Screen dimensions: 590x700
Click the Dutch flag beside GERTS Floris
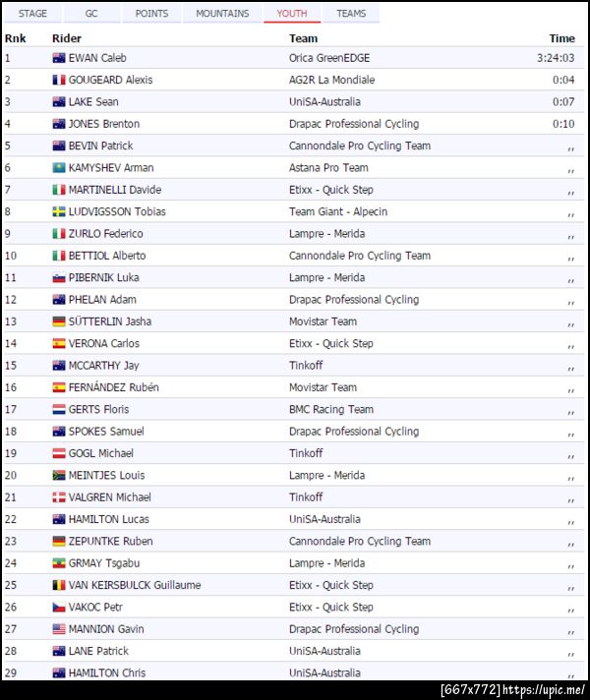click(x=59, y=409)
